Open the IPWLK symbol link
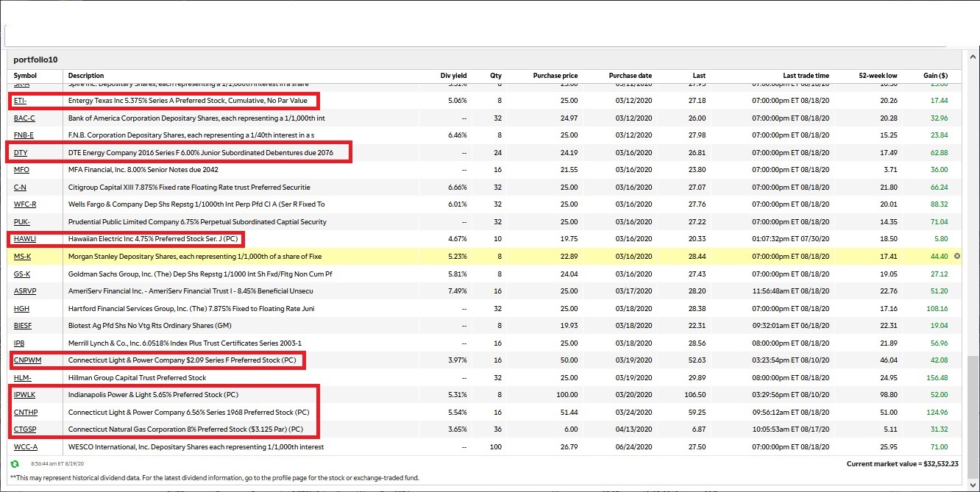 point(26,395)
